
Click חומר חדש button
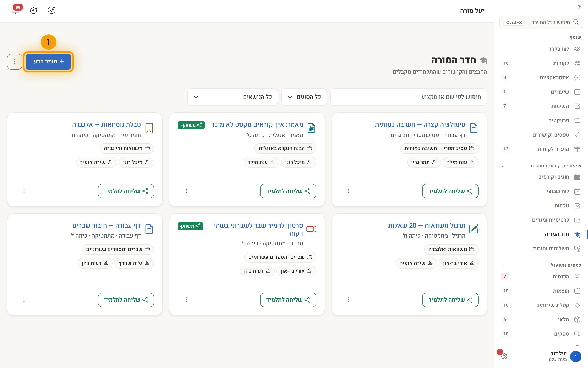[48, 62]
